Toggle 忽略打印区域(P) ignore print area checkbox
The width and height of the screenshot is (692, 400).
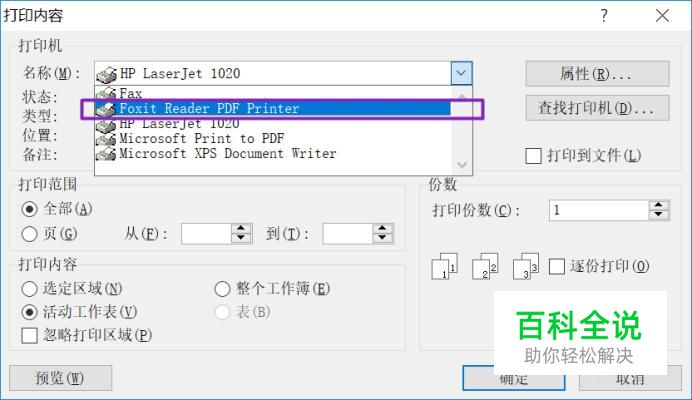[30, 336]
